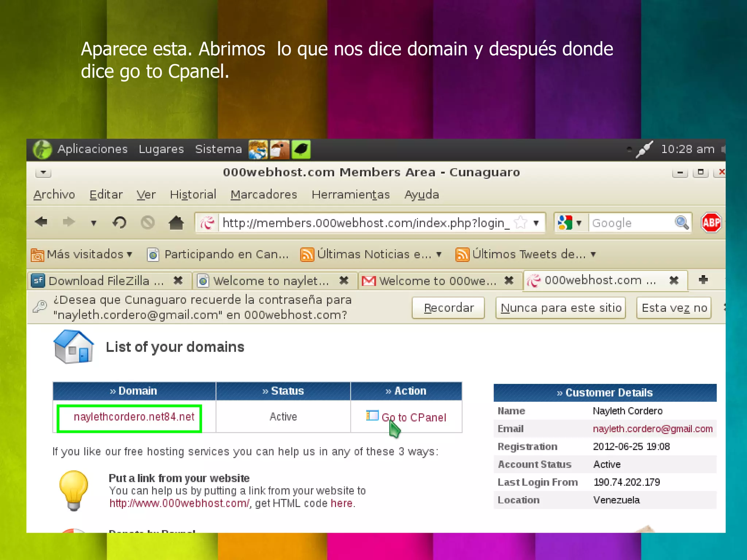Open the Ver menu
This screenshot has width=747, height=560.
pyautogui.click(x=146, y=195)
